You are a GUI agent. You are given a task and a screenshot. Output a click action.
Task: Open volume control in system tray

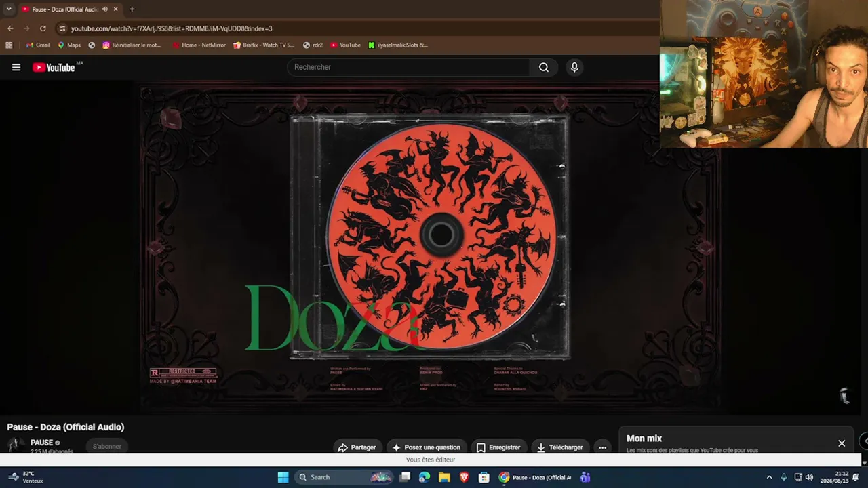[809, 477]
